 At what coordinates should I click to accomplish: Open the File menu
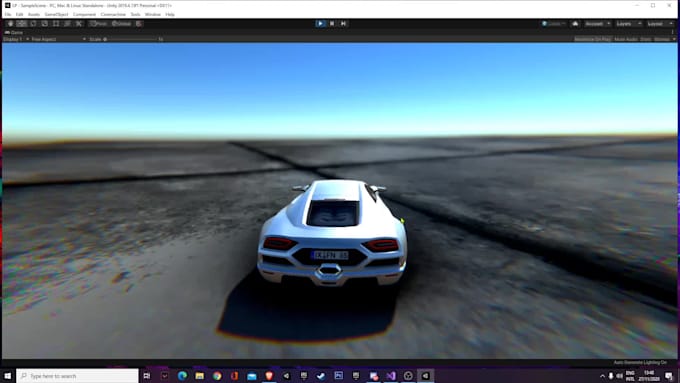point(8,14)
